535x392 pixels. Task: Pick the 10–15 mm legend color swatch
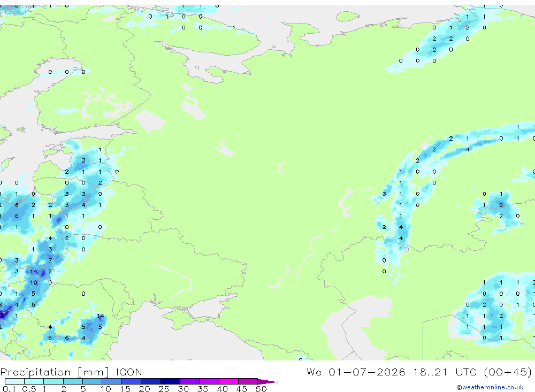[x=112, y=381]
